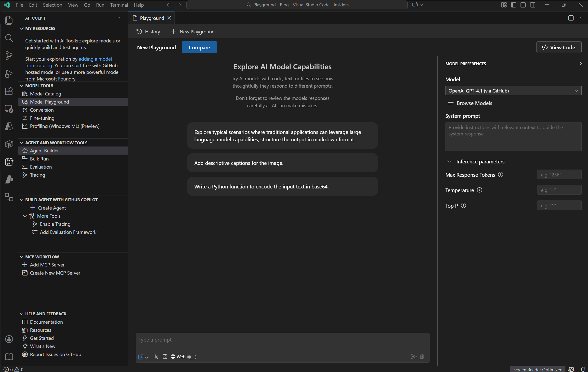Click the trash icon to clear chat
The height and width of the screenshot is (372, 588).
coord(422,356)
